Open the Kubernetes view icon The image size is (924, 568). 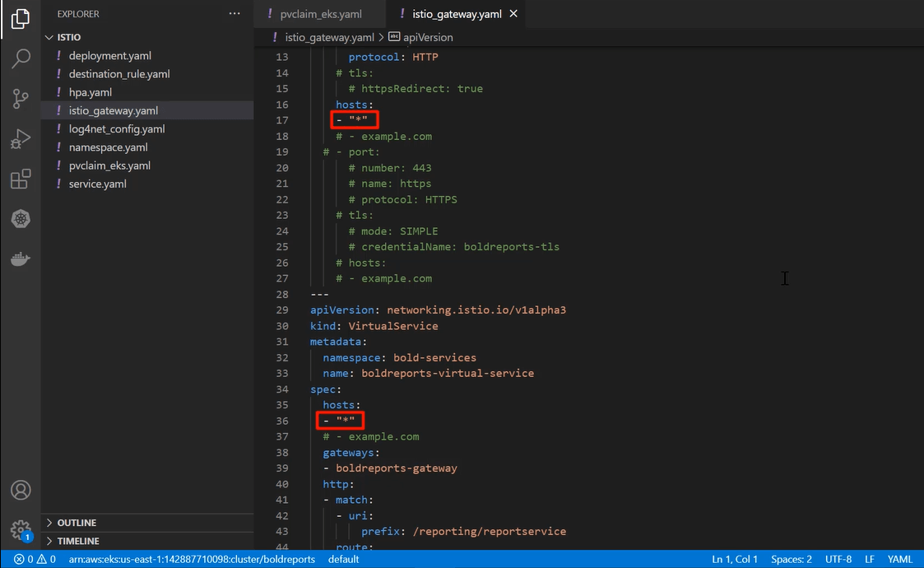click(21, 219)
